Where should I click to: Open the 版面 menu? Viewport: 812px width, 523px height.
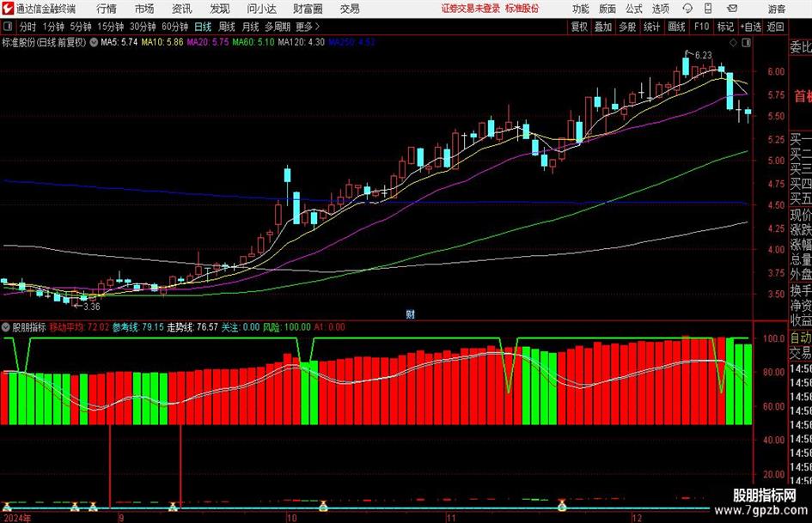tap(607, 9)
